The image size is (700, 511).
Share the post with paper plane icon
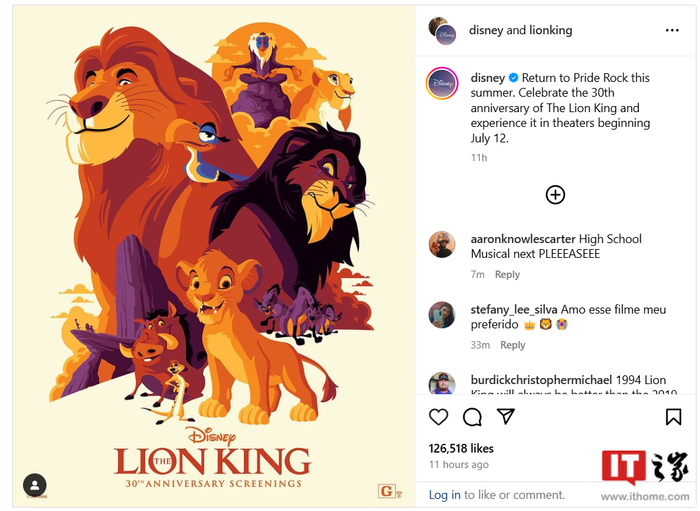[x=506, y=416]
